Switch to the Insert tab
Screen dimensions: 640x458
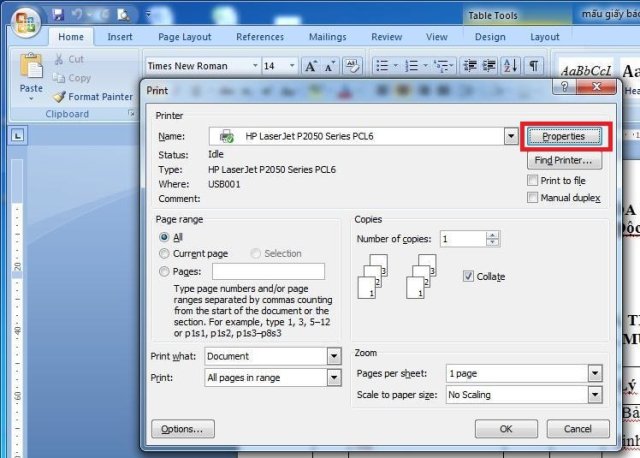pos(120,37)
